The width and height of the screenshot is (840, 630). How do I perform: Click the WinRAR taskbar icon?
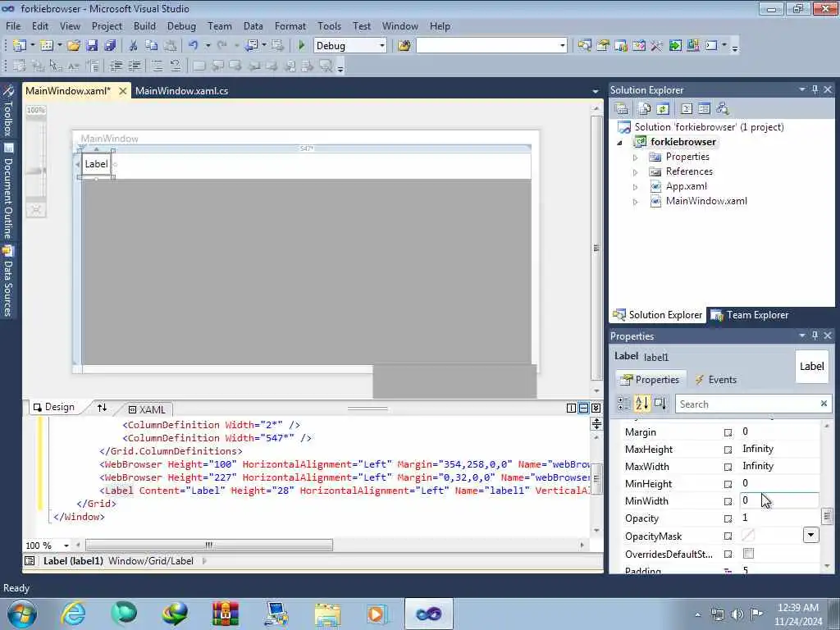[226, 614]
